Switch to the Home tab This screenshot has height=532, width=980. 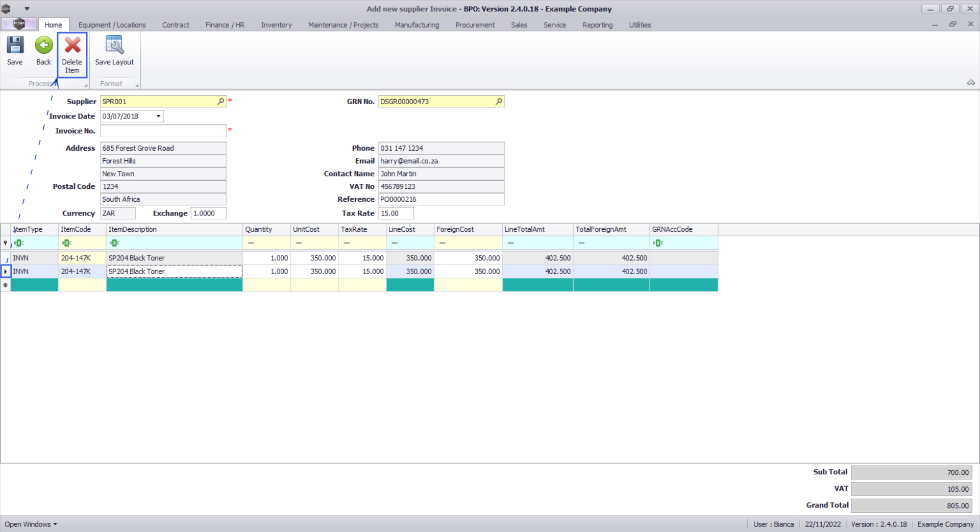click(x=53, y=25)
